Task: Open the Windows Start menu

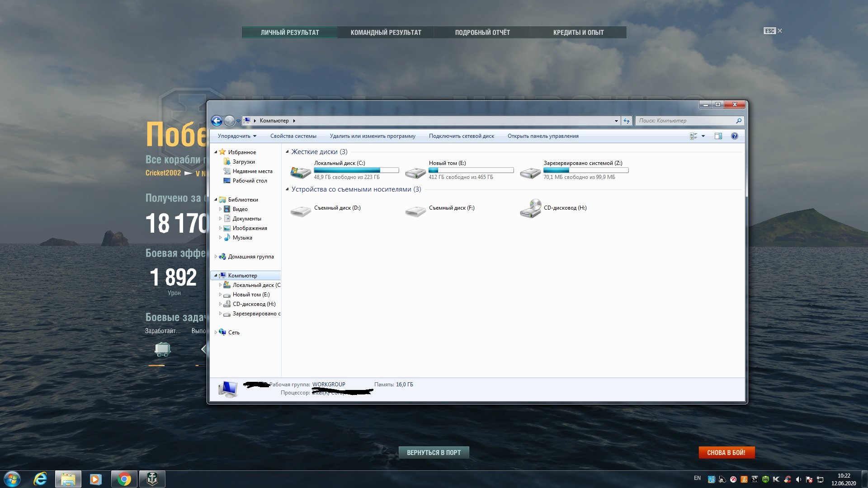Action: [12, 479]
